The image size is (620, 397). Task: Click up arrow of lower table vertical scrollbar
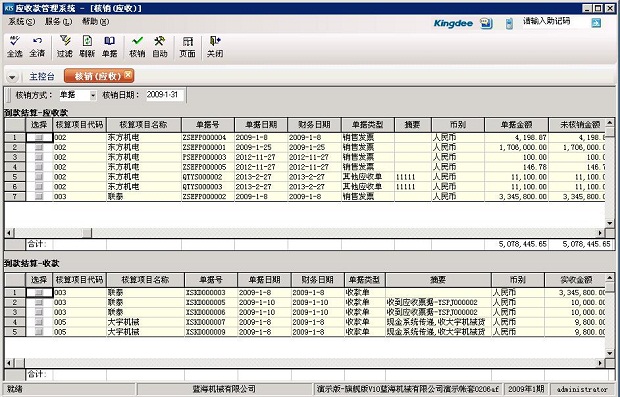pos(609,277)
